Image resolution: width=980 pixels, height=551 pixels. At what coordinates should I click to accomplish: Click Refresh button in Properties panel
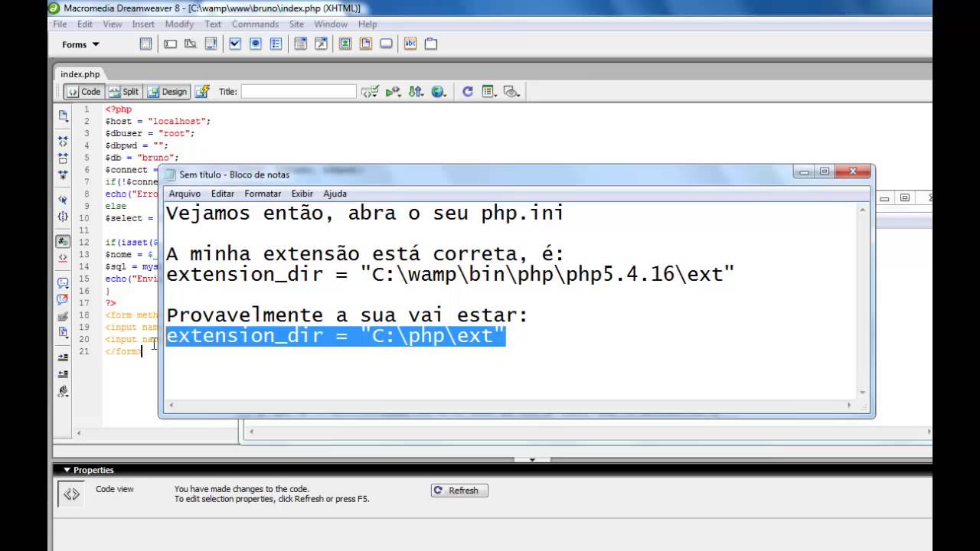(459, 491)
